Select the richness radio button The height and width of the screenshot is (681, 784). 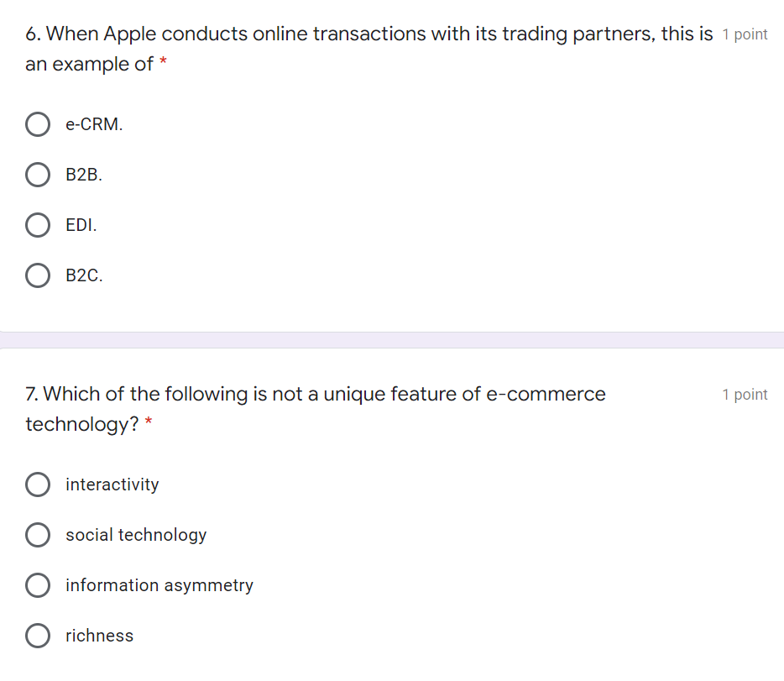38,636
